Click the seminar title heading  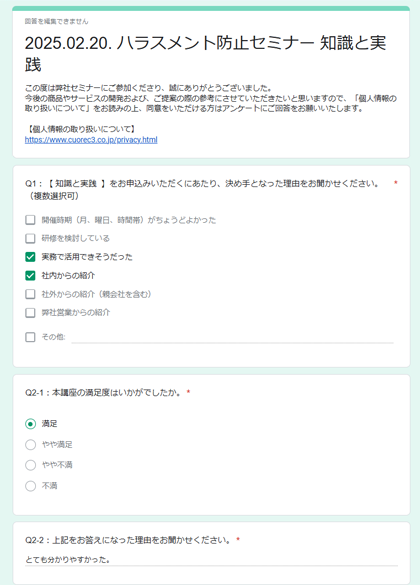206,54
